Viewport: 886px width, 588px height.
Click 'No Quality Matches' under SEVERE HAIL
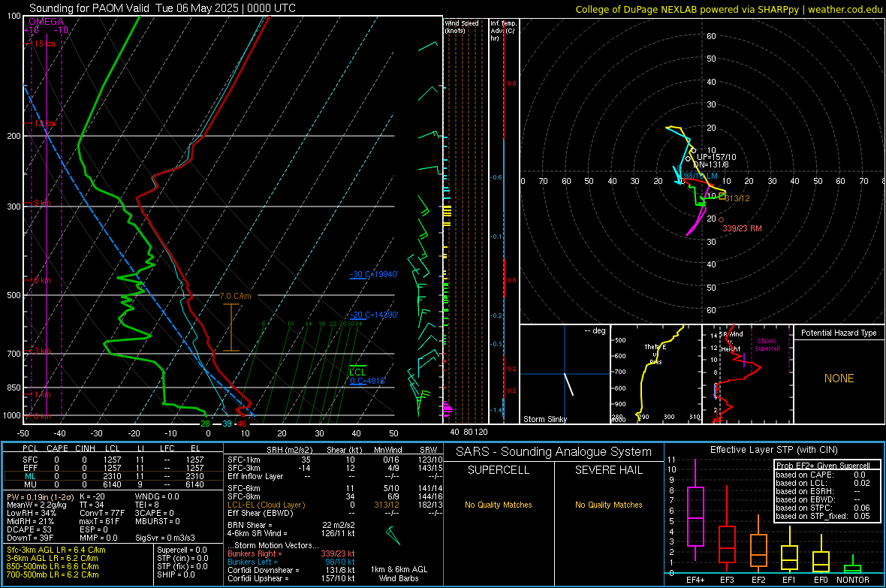[x=608, y=505]
